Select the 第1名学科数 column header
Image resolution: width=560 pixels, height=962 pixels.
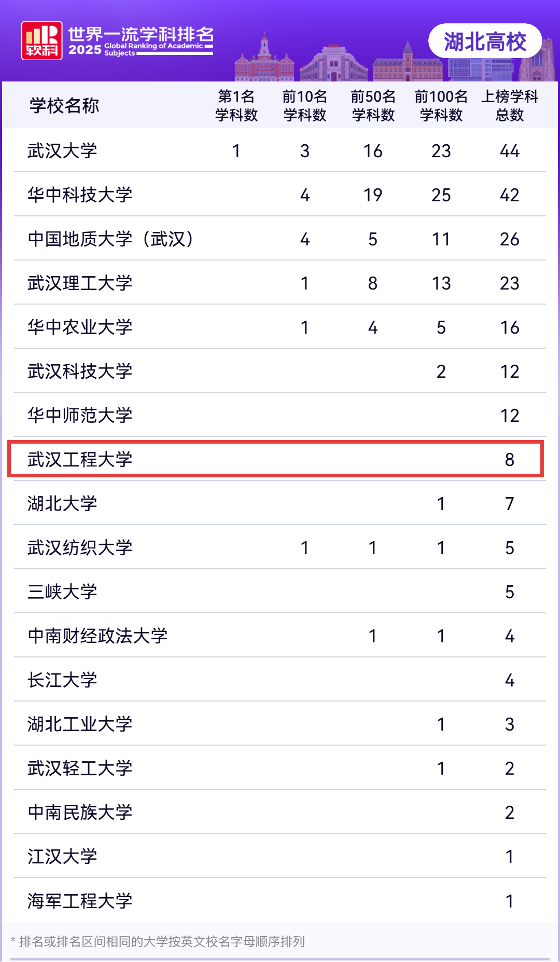point(236,105)
